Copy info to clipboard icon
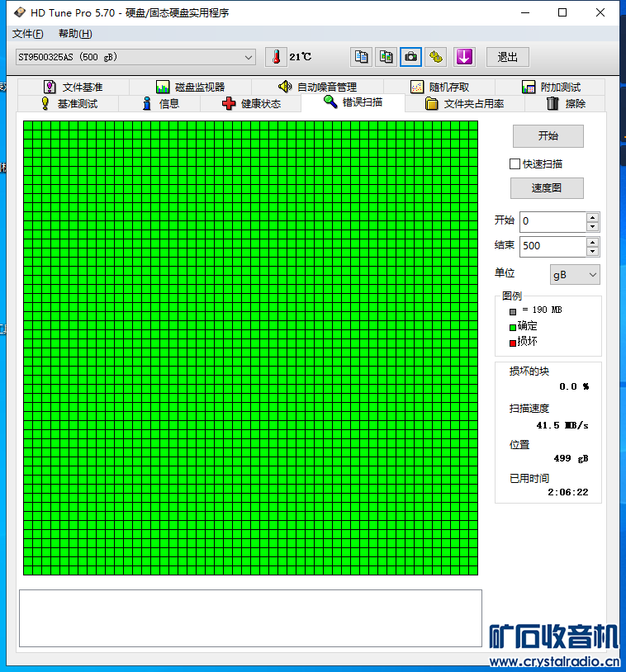This screenshot has width=626, height=672. coord(361,57)
